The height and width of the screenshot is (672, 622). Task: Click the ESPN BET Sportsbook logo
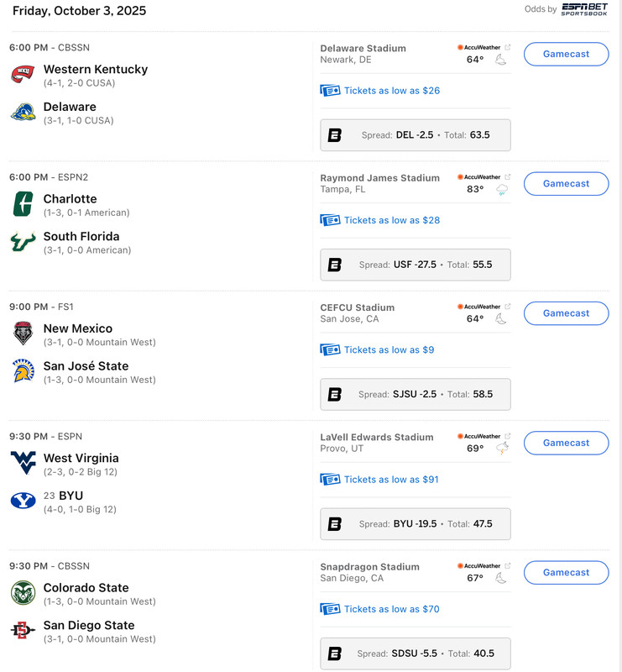584,9
